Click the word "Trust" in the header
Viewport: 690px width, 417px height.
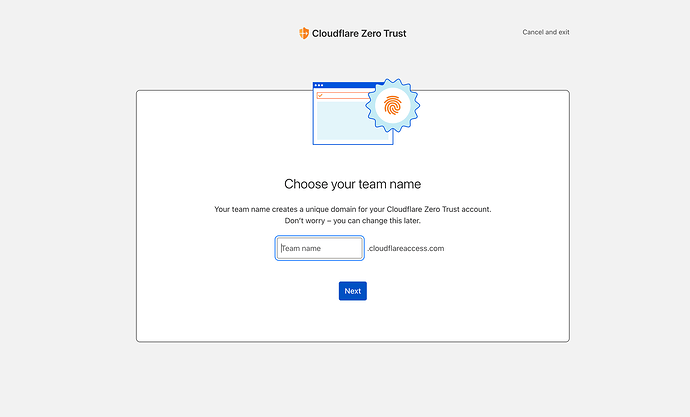click(393, 33)
